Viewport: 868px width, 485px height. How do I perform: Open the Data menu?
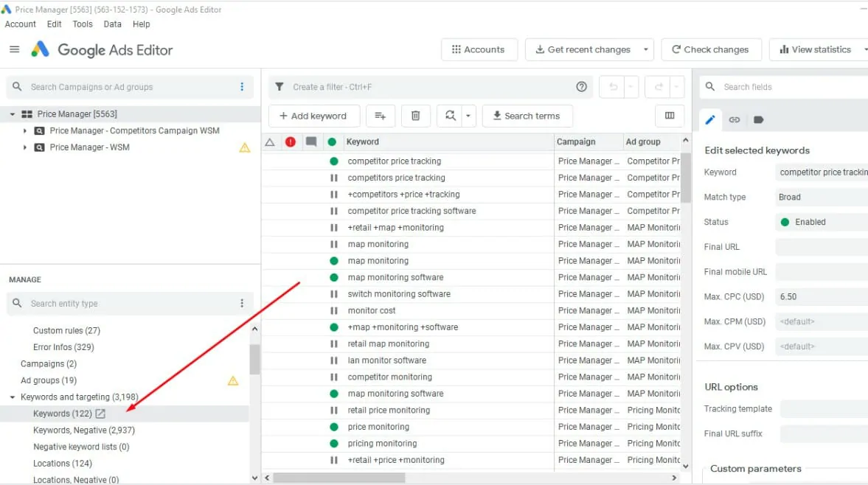[112, 24]
